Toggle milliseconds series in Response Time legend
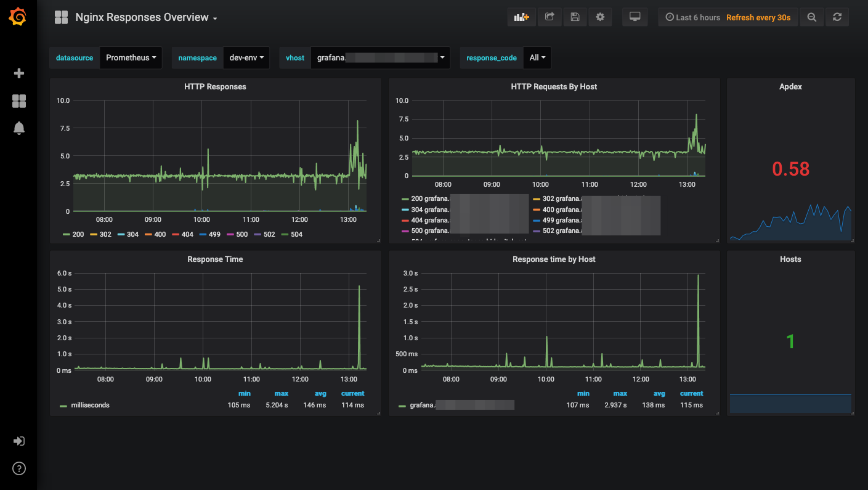 click(x=85, y=406)
